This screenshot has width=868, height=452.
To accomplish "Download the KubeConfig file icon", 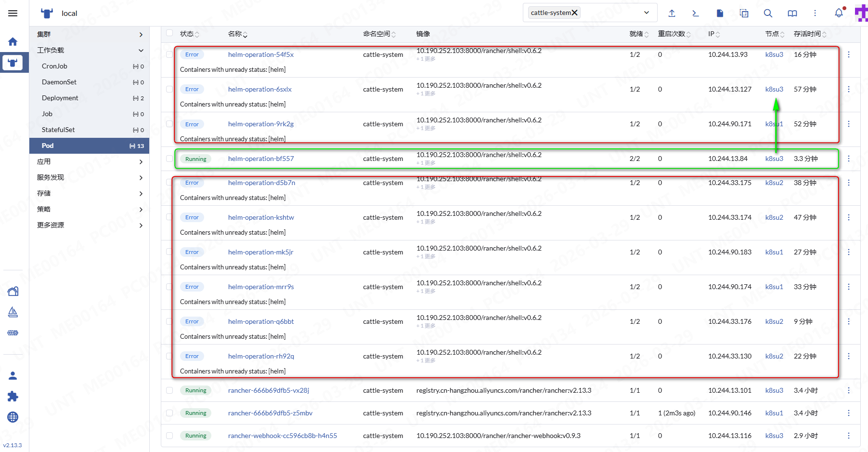I will (720, 13).
